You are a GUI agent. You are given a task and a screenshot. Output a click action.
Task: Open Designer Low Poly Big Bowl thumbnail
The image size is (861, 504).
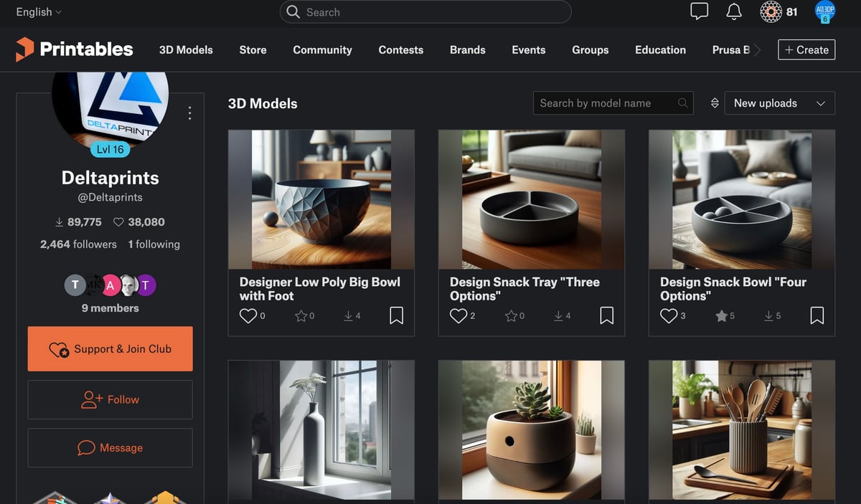(x=321, y=199)
